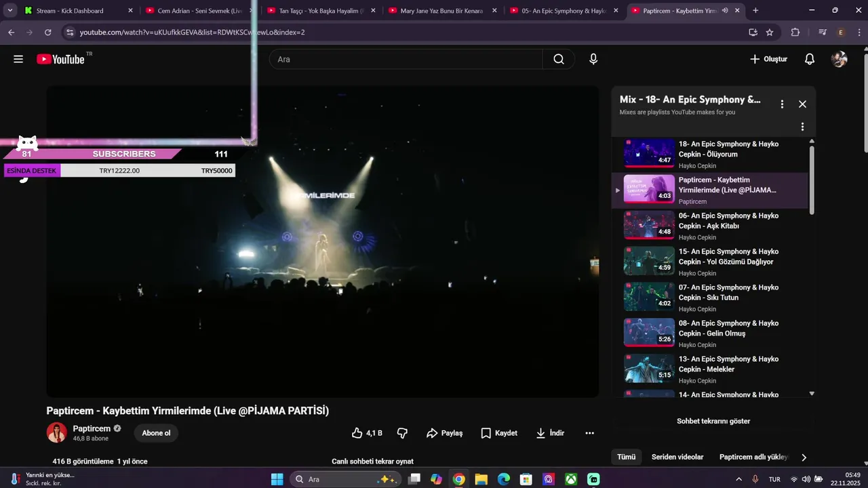Image resolution: width=868 pixels, height=488 pixels.
Task: Open the Chrome profile E button
Action: [841, 32]
